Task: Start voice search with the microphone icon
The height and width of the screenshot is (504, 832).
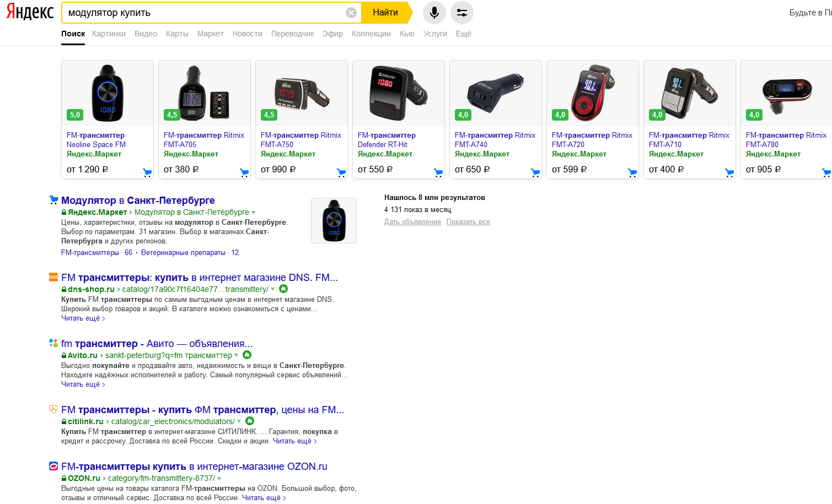Action: (x=434, y=13)
